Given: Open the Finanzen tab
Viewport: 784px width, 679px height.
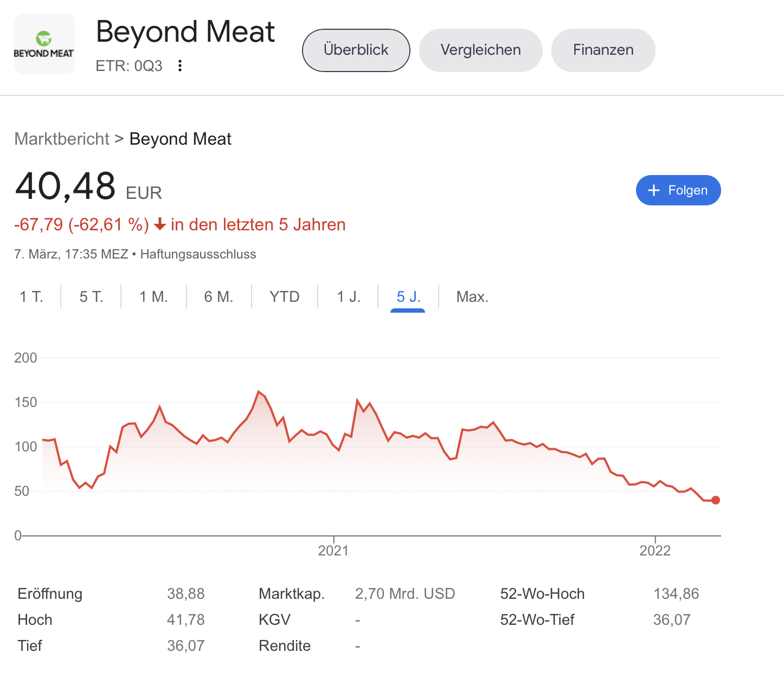Looking at the screenshot, I should (x=603, y=50).
